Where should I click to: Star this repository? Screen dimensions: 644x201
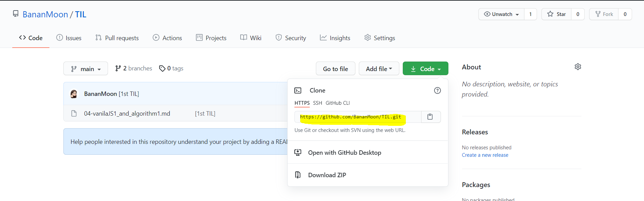pyautogui.click(x=556, y=14)
